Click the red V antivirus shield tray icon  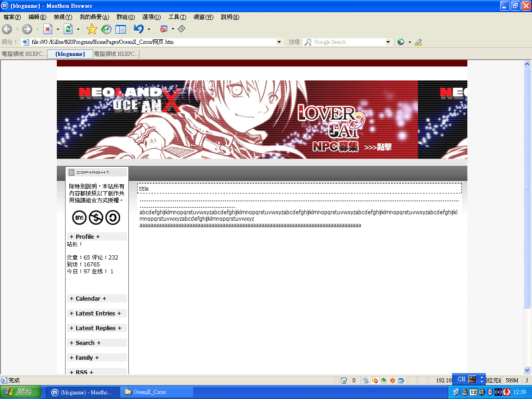pos(490,392)
